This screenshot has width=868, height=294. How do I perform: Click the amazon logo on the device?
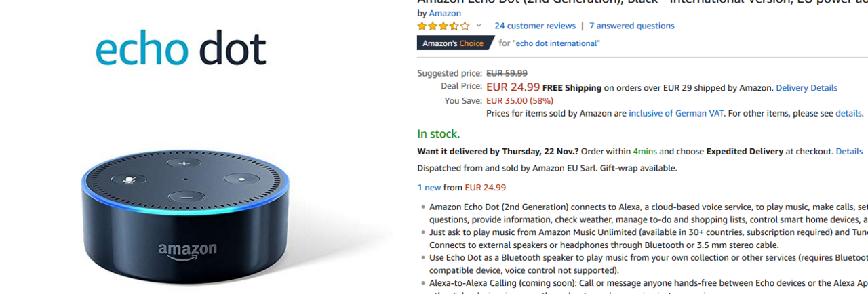tap(188, 251)
